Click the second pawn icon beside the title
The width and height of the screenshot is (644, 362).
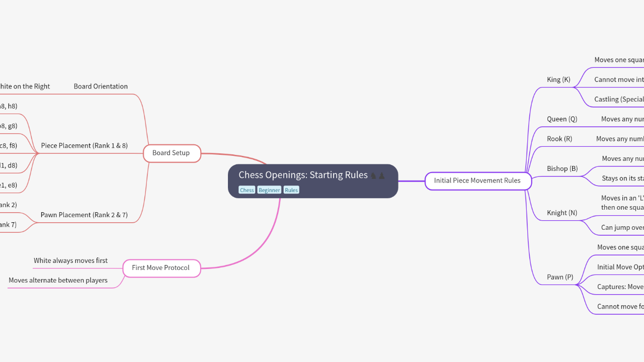coord(381,175)
